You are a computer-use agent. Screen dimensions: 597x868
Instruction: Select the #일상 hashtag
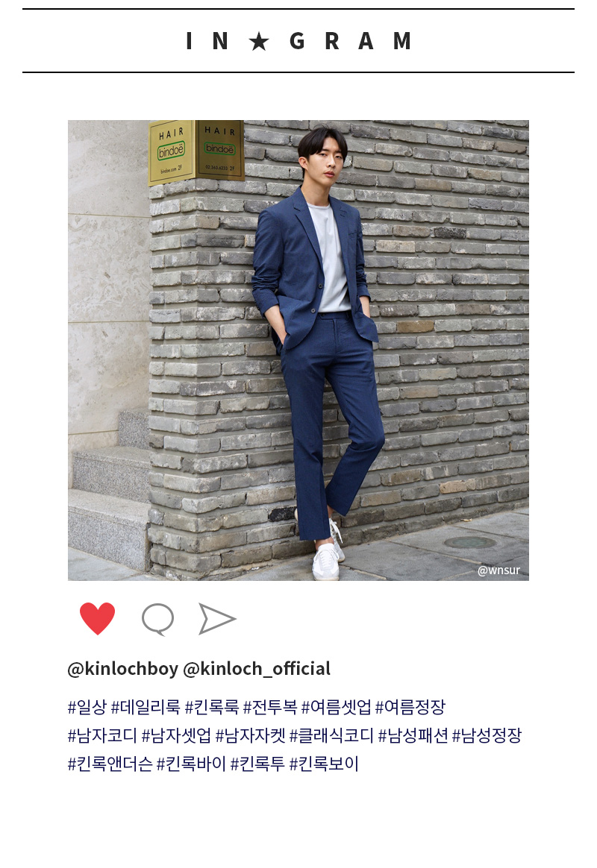click(x=87, y=707)
